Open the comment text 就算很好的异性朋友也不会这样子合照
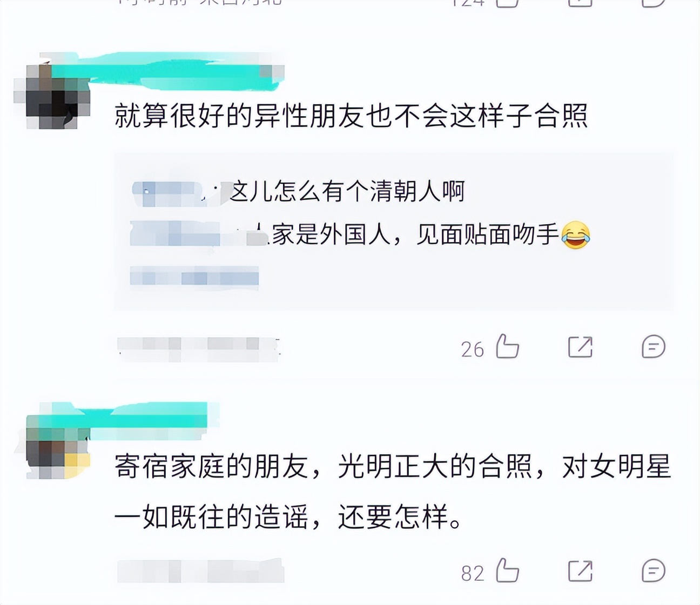 [x=351, y=116]
